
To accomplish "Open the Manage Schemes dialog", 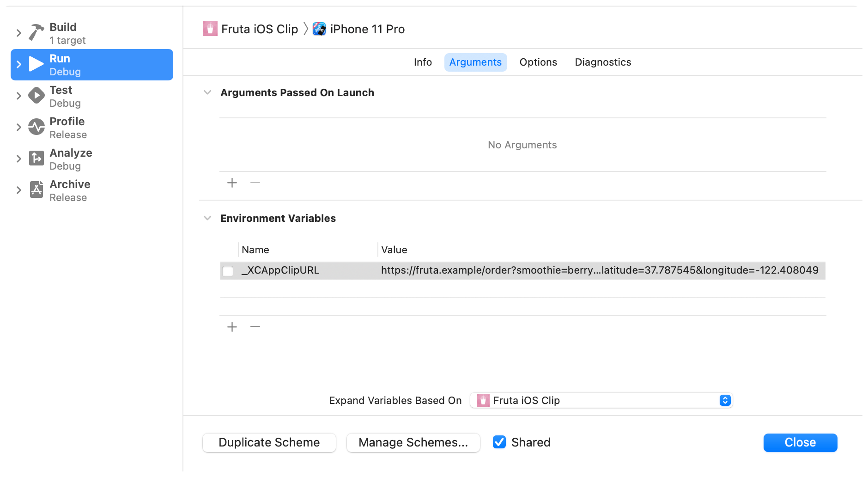I will (413, 442).
